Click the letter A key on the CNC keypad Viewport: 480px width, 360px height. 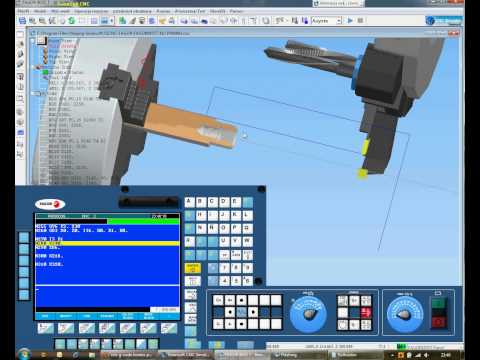189,202
